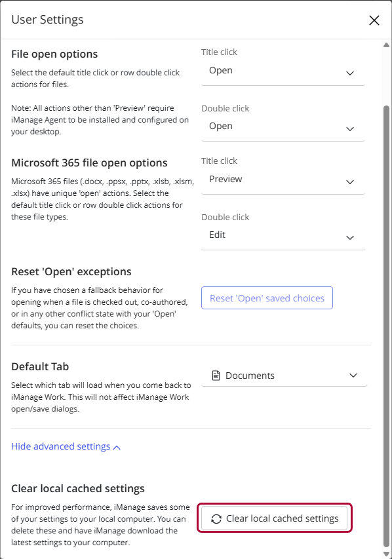Click Reset 'Open' saved choices button

pyautogui.click(x=267, y=298)
